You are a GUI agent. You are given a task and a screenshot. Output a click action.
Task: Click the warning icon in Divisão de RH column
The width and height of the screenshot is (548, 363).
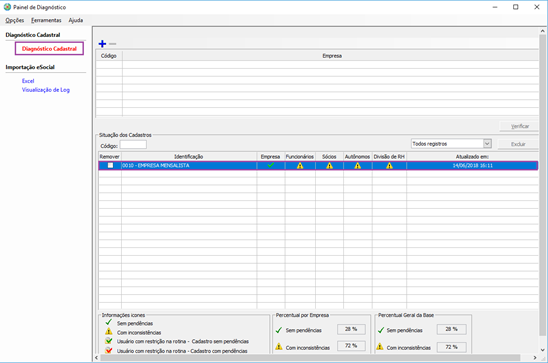389,166
